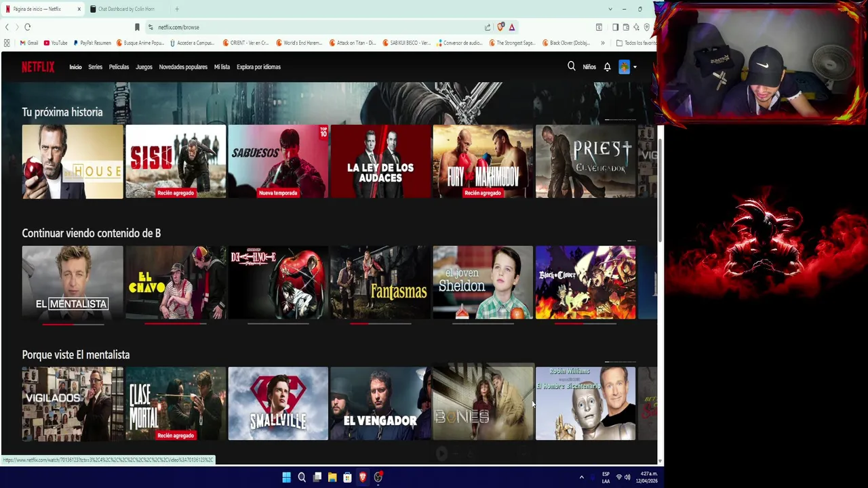Open the Brave Shields lion icon
This screenshot has width=868, height=488.
(x=500, y=27)
